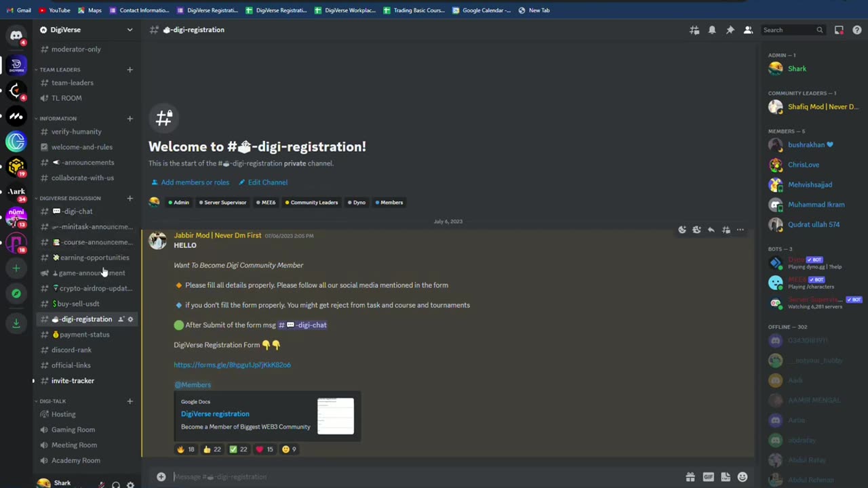Screen dimensions: 868x488
Task: Toggle deafen headphones in user panel
Action: pyautogui.click(x=116, y=485)
